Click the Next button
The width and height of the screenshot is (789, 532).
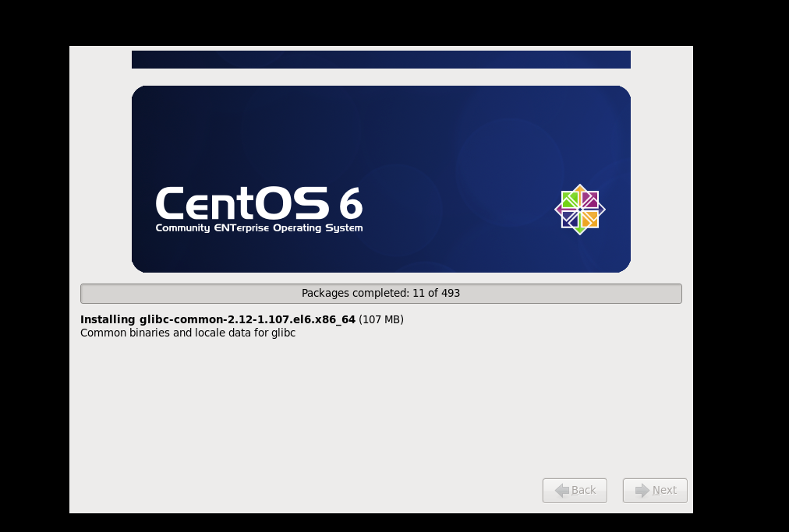(x=655, y=490)
